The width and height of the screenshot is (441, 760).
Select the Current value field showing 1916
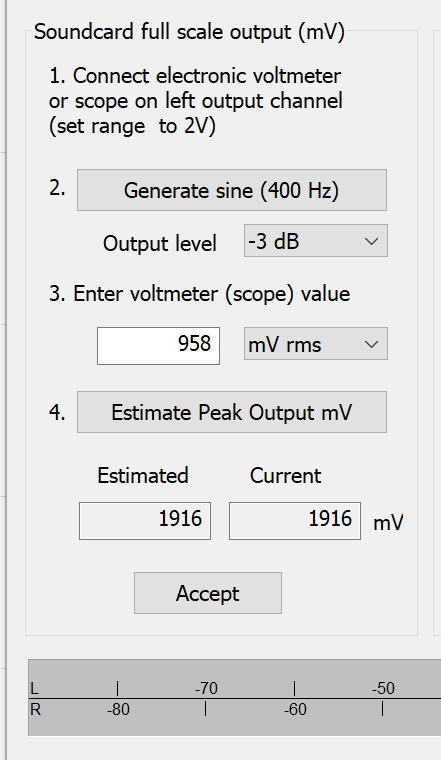(295, 521)
